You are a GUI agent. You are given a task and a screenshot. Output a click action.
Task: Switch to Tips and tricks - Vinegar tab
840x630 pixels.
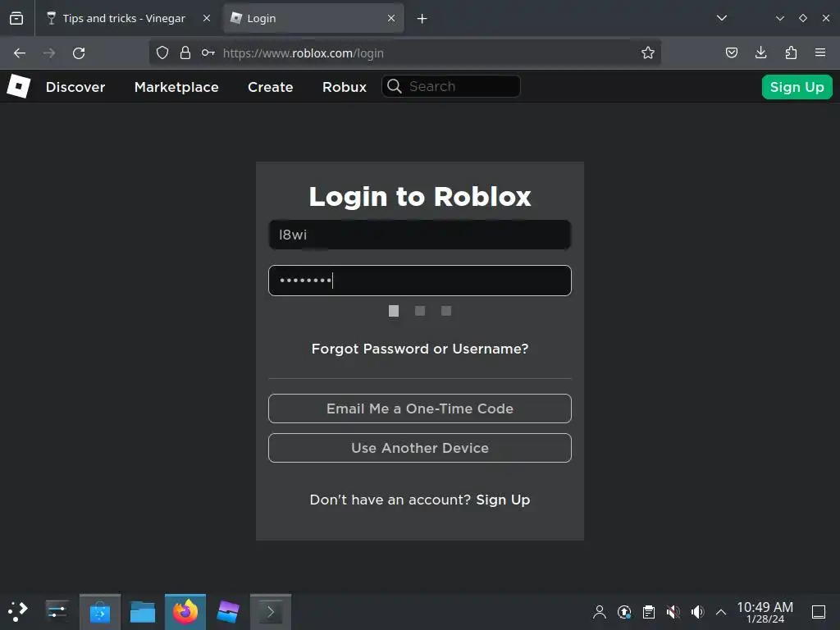tap(129, 18)
